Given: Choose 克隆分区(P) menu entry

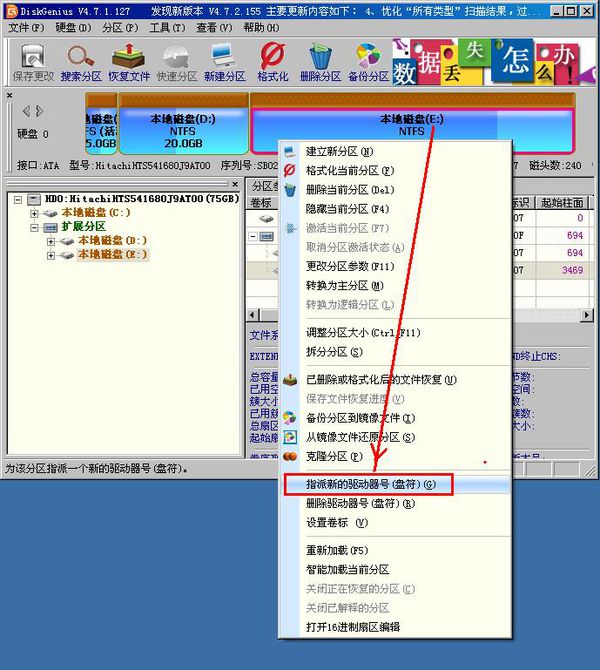Looking at the screenshot, I should point(395,457).
